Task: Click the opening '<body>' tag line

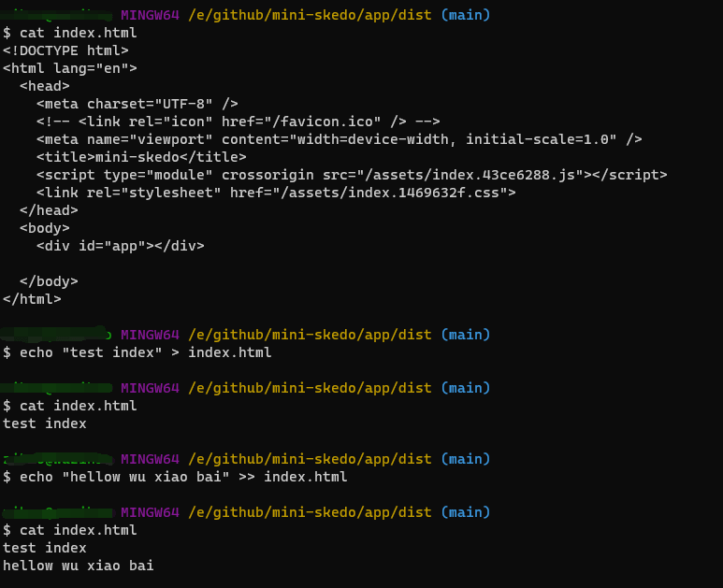Action: [45, 228]
